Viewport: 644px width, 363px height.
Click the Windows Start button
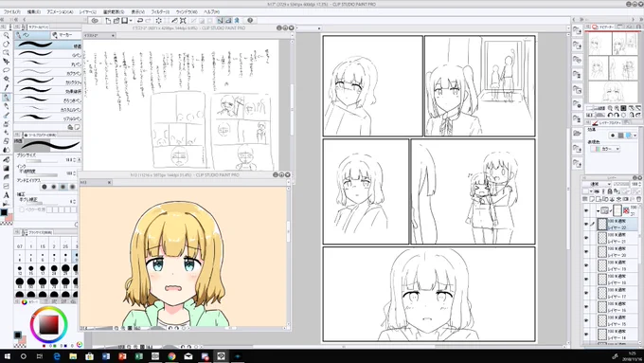(7, 356)
